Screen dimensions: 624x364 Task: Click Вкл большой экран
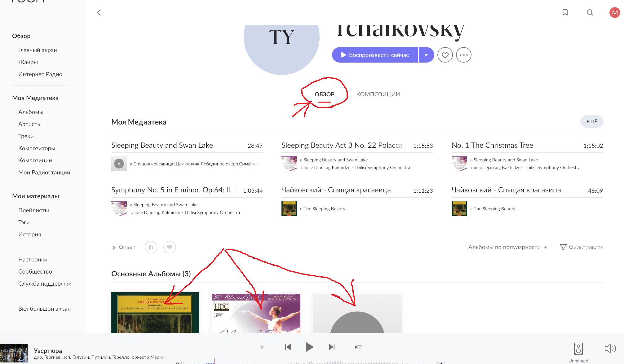pyautogui.click(x=44, y=309)
